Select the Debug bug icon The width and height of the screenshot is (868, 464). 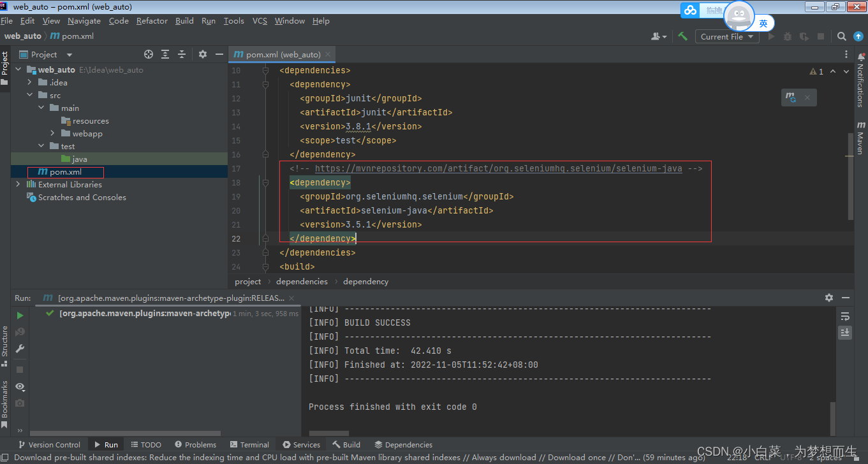pos(787,36)
